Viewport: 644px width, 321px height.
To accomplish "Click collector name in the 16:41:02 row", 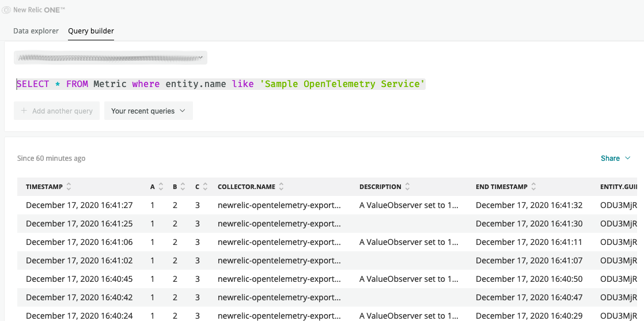I will point(279,260).
